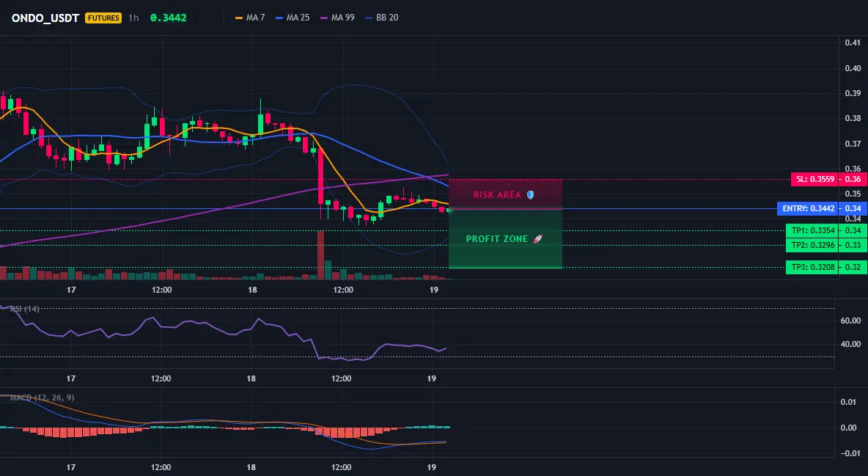
Task: Toggle the MA 99 legend entry
Action: click(337, 18)
